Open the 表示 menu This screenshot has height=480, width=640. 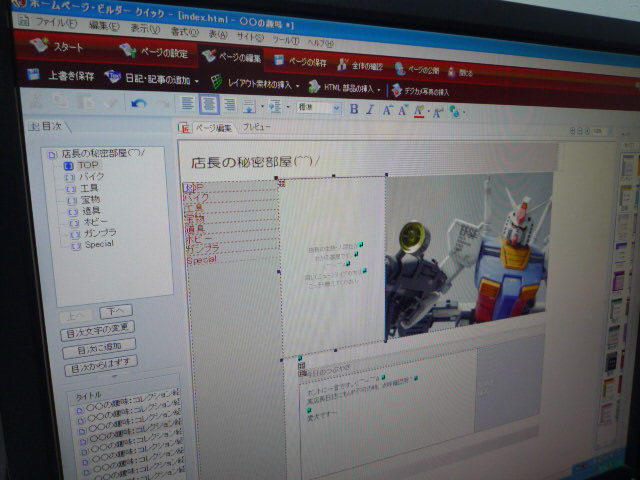pos(144,29)
